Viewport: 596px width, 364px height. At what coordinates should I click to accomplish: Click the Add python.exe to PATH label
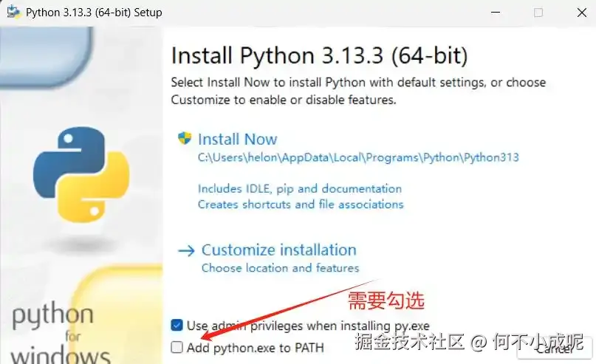256,348
